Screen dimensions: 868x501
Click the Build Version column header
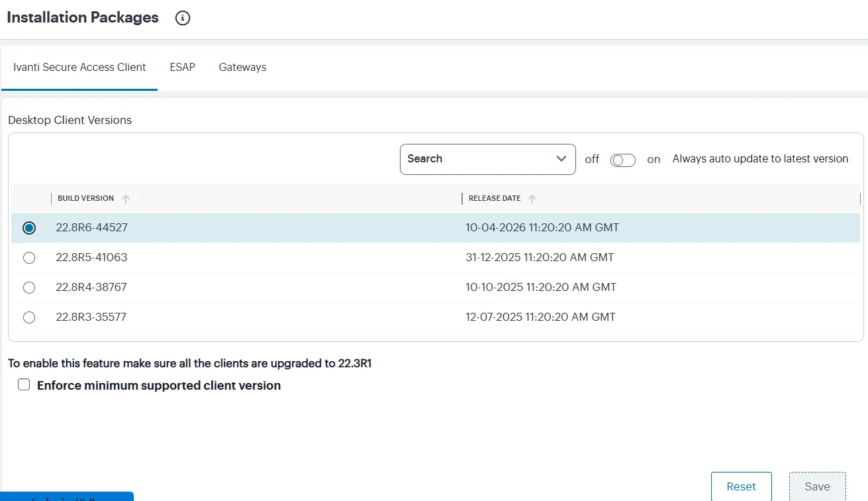85,198
